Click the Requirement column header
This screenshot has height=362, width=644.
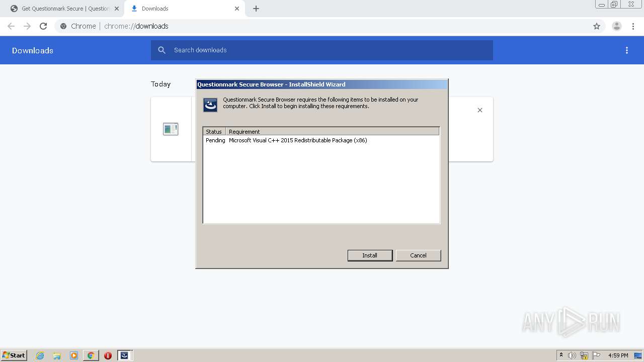coord(332,132)
